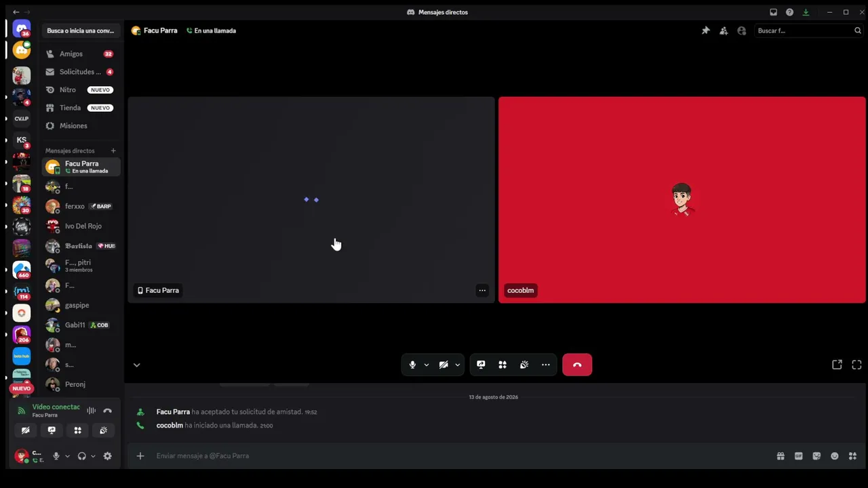Navigate back with the title bar arrow

(x=16, y=12)
